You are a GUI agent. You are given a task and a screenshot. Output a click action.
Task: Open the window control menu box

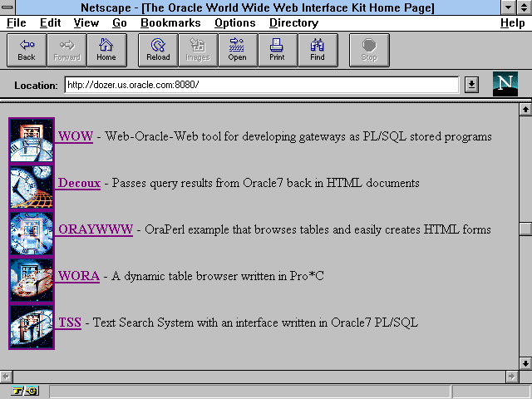pyautogui.click(x=8, y=7)
